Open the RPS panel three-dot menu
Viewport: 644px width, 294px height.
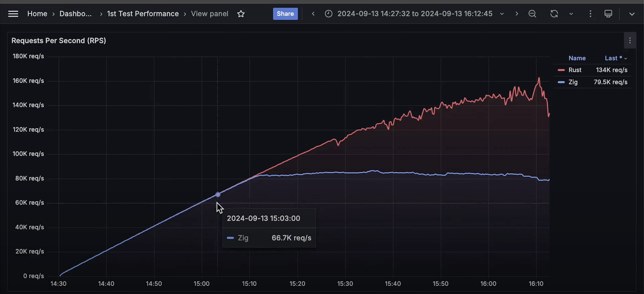pos(630,41)
